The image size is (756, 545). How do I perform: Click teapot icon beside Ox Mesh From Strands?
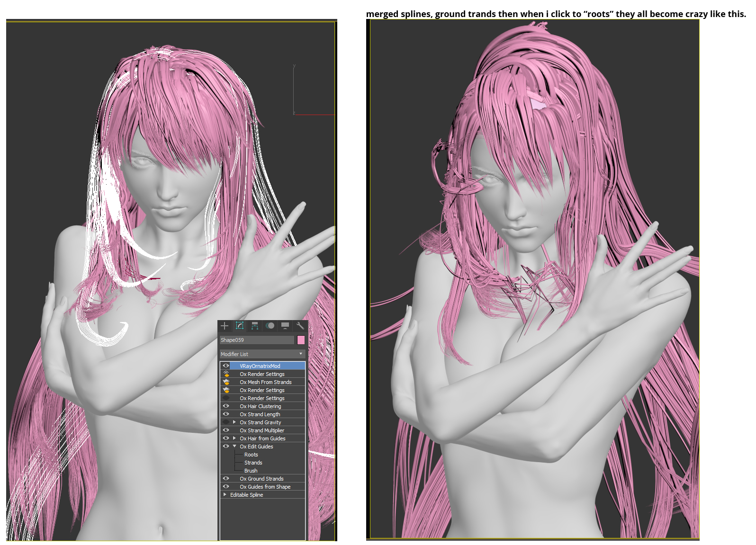[x=226, y=382]
